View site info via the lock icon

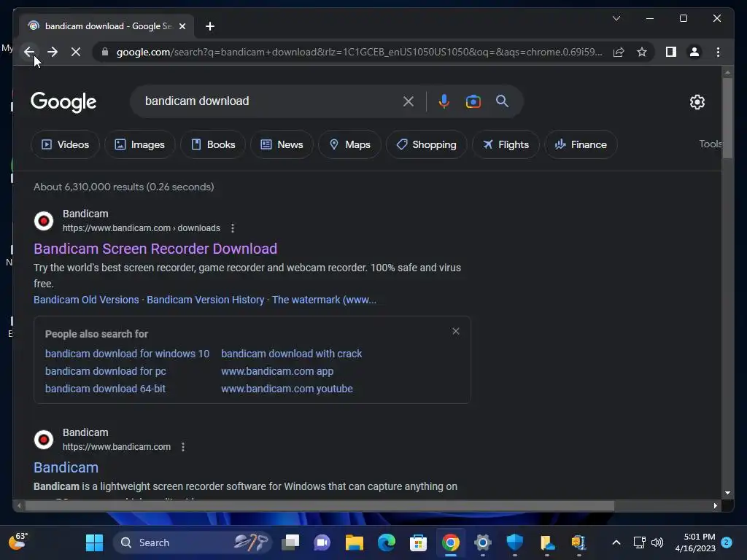pyautogui.click(x=105, y=52)
